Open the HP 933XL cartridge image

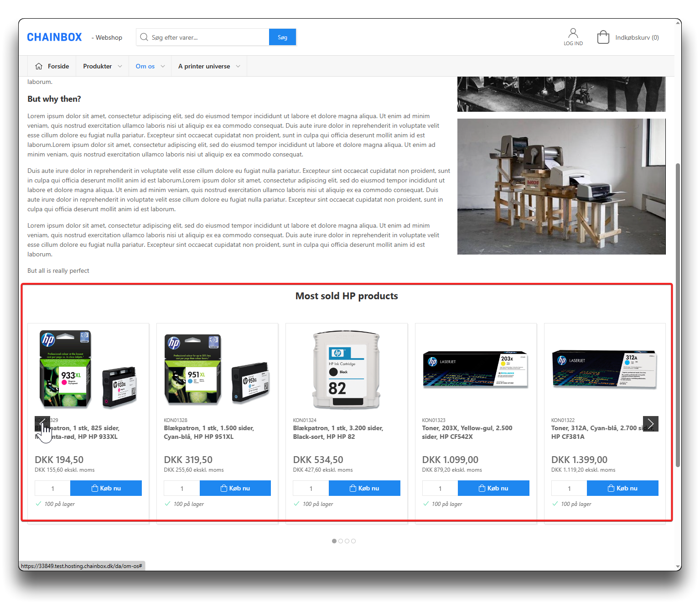click(x=88, y=369)
